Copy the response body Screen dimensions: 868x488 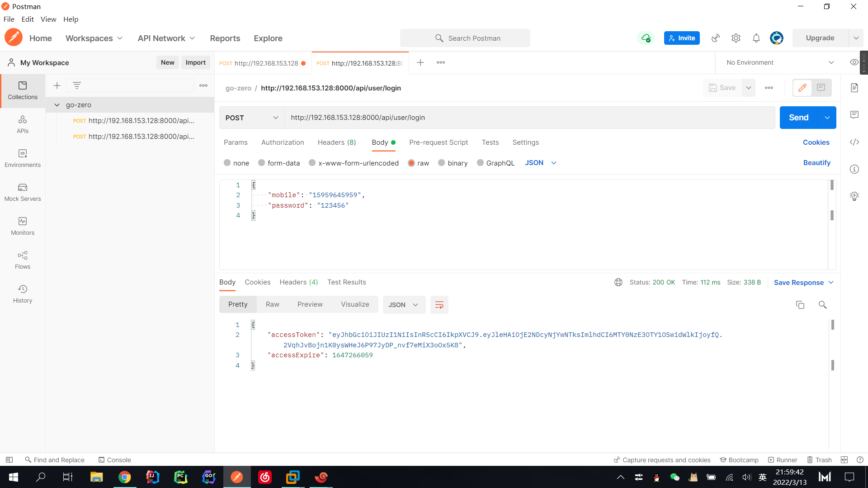pyautogui.click(x=800, y=305)
